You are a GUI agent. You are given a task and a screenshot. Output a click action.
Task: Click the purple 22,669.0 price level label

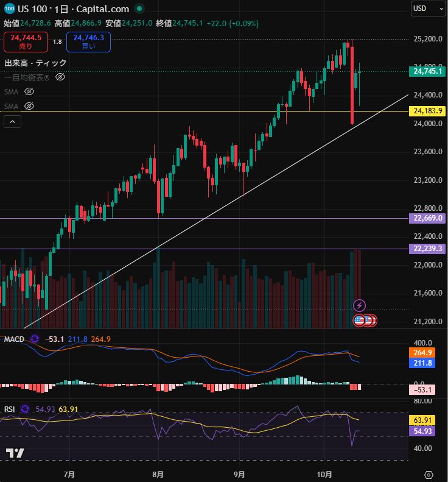click(x=429, y=218)
